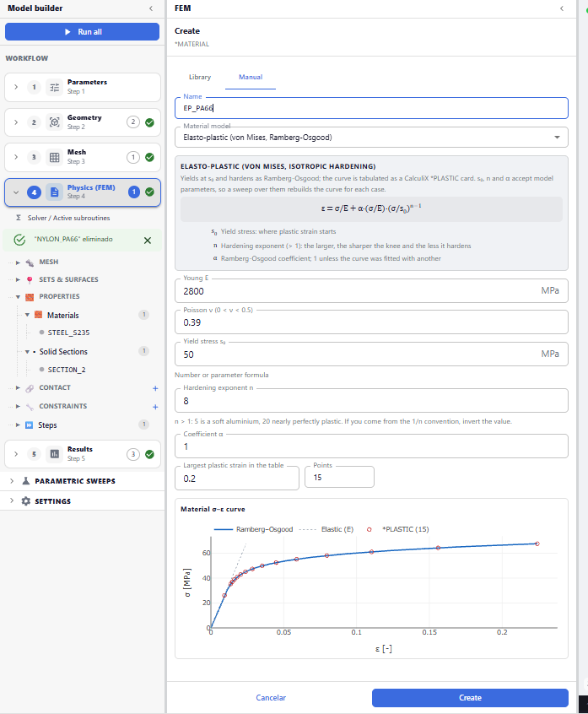Expand the PARAMETRIC SWEEPS section
The height and width of the screenshot is (714, 588).
coord(12,481)
